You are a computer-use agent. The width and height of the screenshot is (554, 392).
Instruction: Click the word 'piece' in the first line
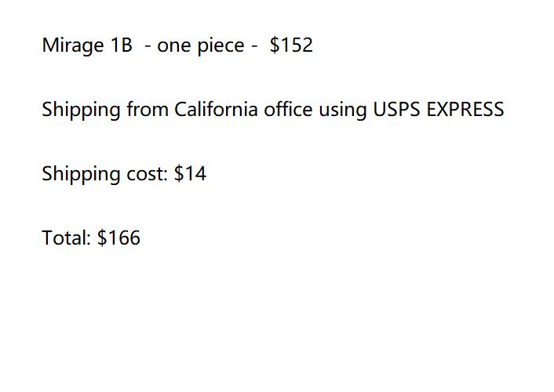(221, 46)
